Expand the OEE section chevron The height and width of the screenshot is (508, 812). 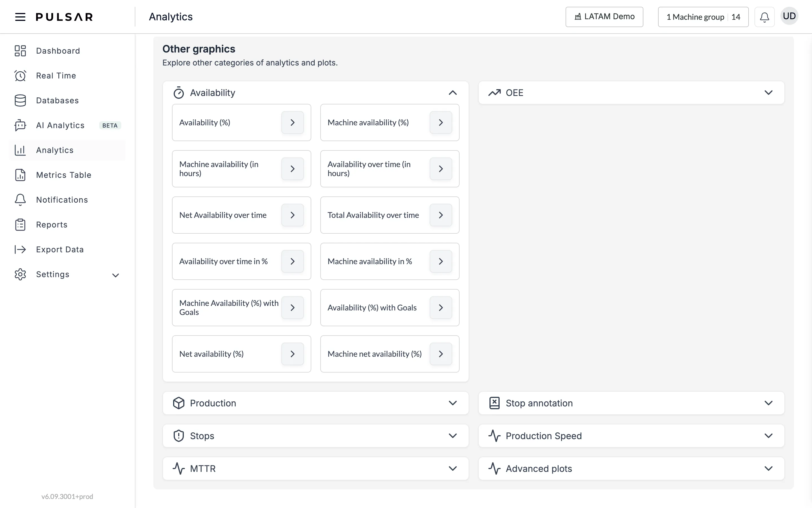(768, 92)
